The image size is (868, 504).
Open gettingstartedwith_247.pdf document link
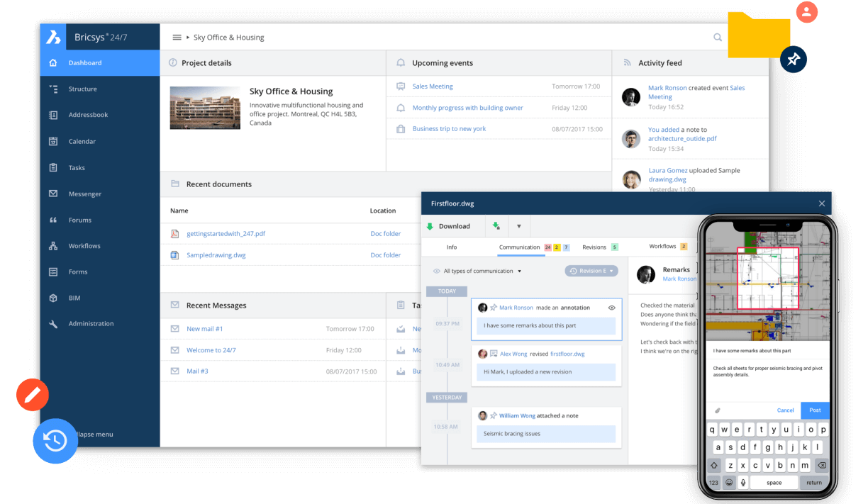tap(226, 233)
